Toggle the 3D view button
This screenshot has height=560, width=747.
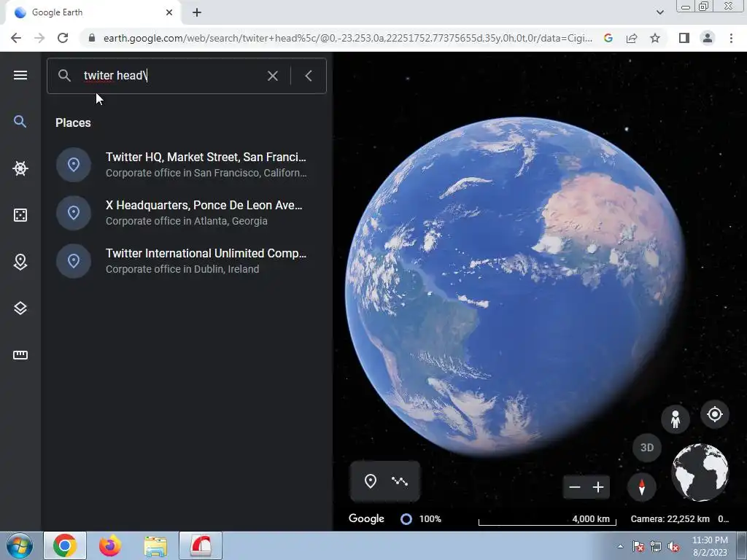[647, 448]
